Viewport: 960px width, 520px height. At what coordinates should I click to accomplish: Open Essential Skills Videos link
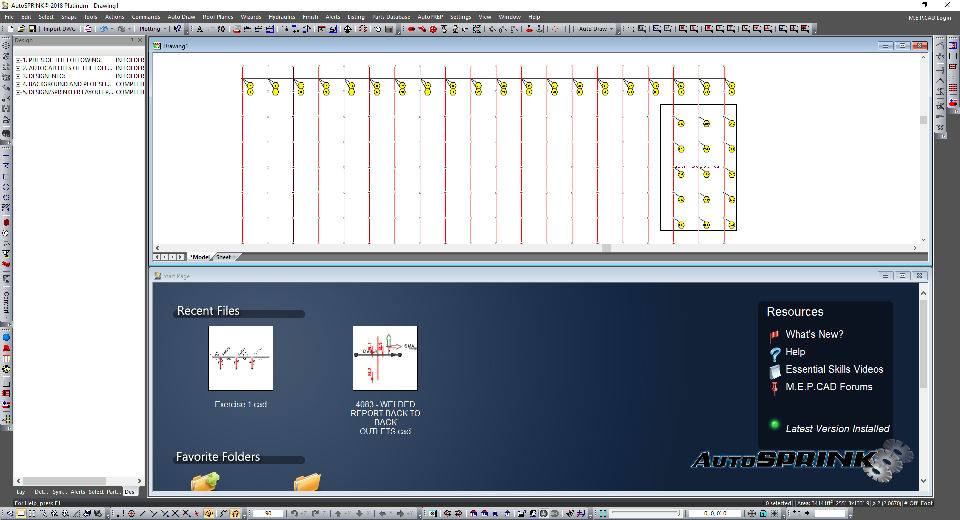pyautogui.click(x=834, y=369)
